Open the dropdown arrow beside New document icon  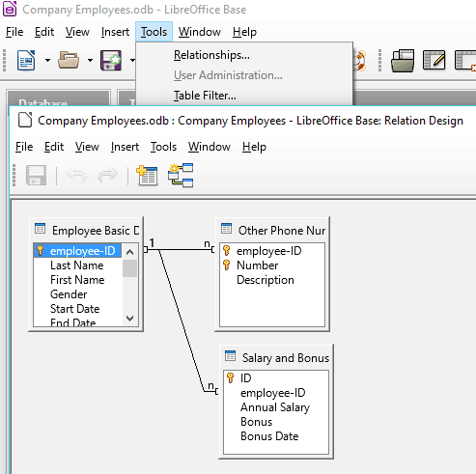47,60
